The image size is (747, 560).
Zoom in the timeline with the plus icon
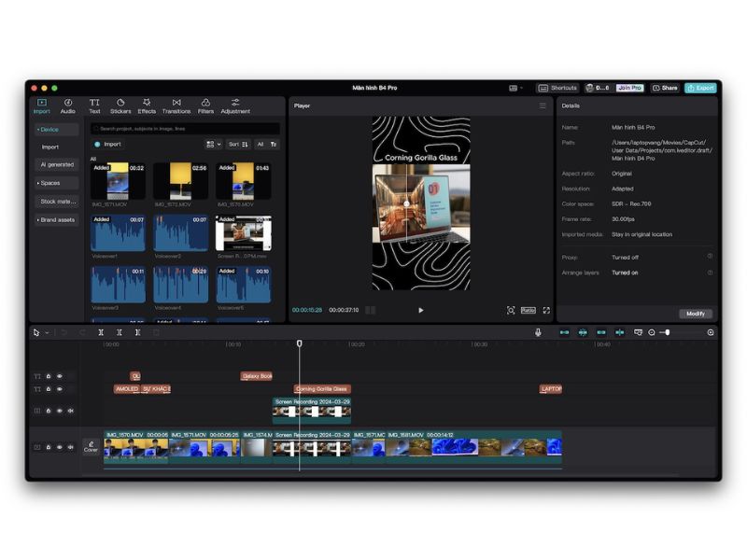click(x=711, y=332)
